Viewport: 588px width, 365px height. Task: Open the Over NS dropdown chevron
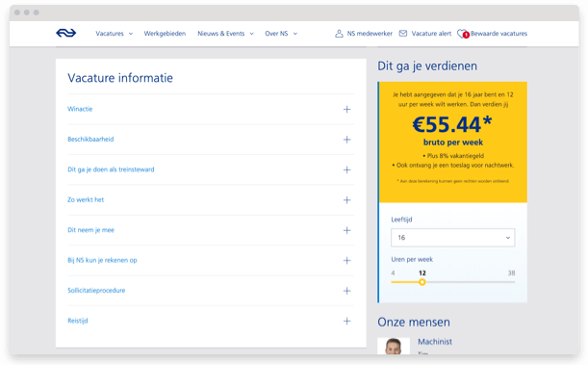coord(295,34)
